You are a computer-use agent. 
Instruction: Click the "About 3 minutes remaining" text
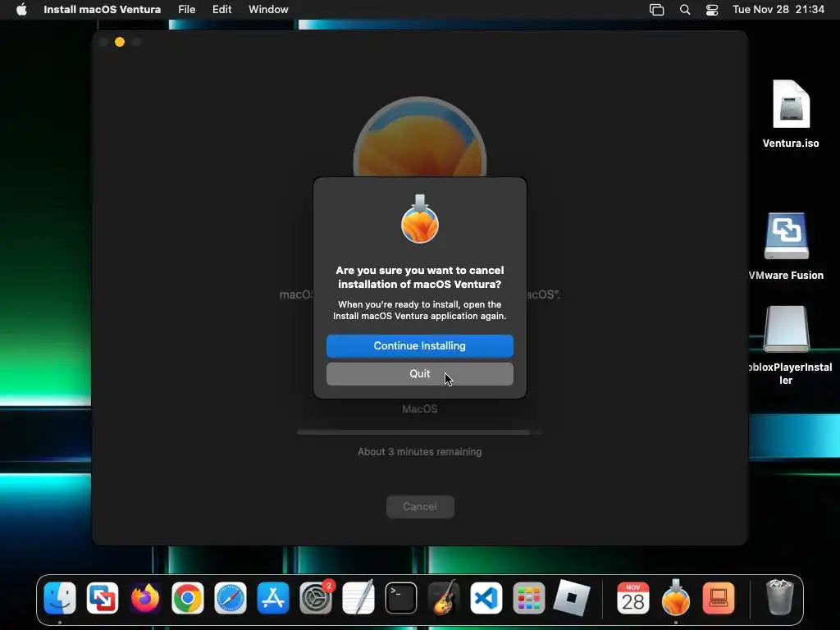pyautogui.click(x=419, y=452)
